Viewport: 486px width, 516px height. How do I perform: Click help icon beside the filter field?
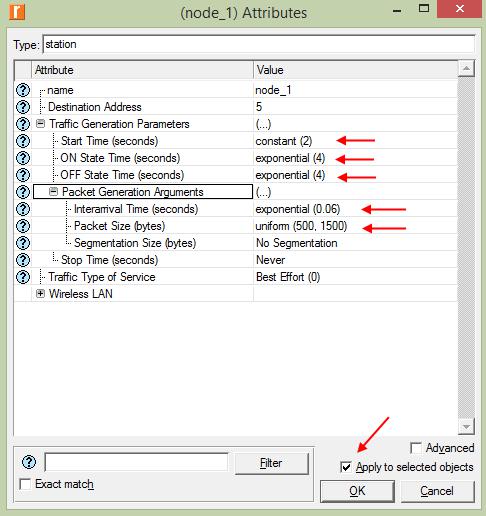click(29, 462)
